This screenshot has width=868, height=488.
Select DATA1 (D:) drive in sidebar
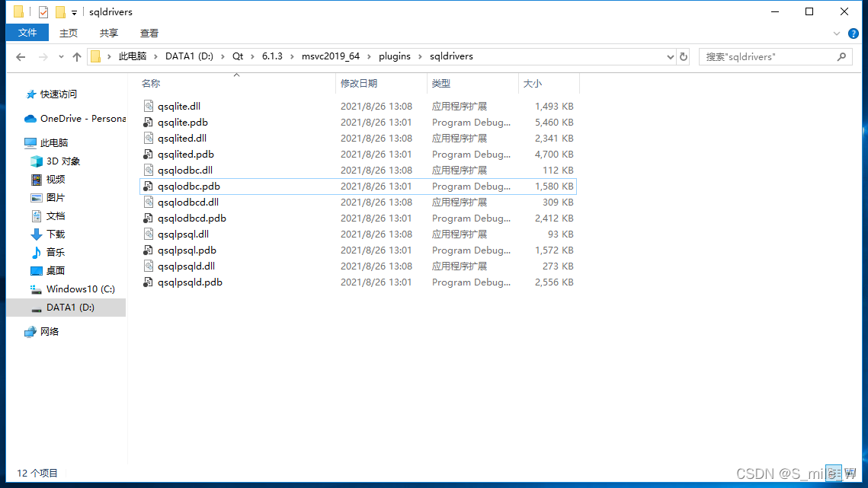pyautogui.click(x=70, y=307)
